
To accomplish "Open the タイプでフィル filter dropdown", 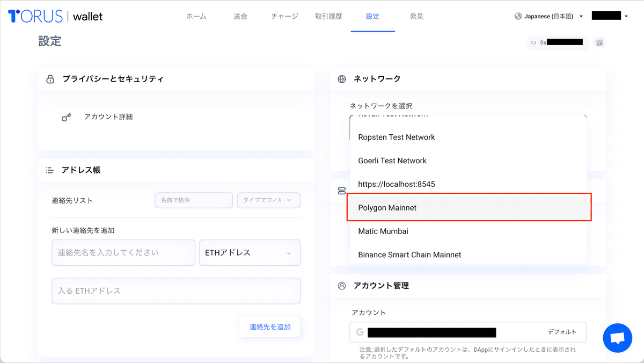I will click(269, 200).
